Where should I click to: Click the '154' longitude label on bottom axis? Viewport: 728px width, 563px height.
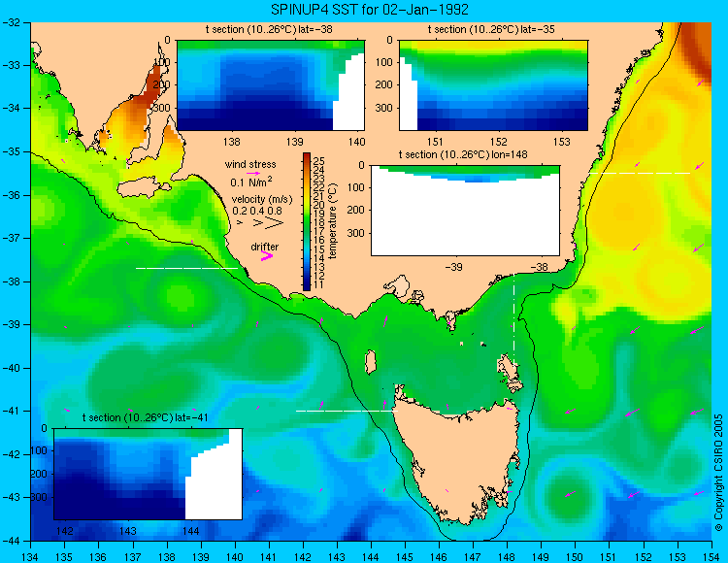[x=711, y=557]
